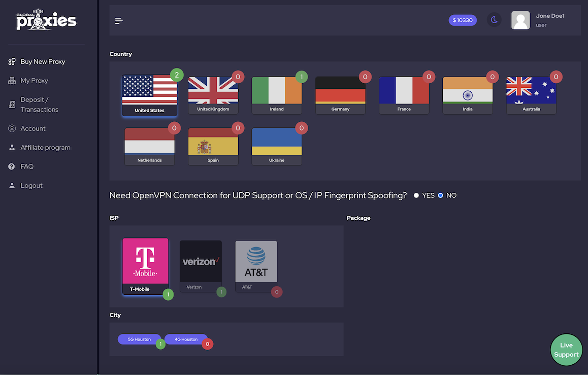588x375 pixels.
Task: Click Logout in the sidebar
Action: pyautogui.click(x=31, y=185)
